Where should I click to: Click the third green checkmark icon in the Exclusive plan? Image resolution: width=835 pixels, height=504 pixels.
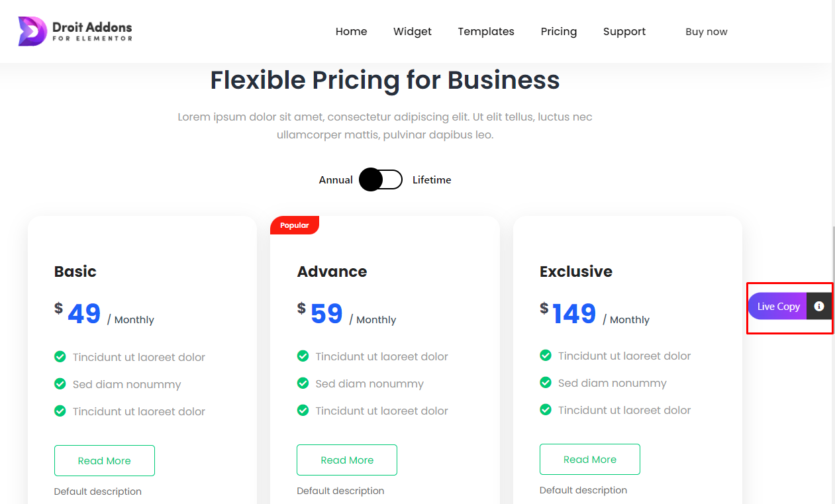click(546, 410)
